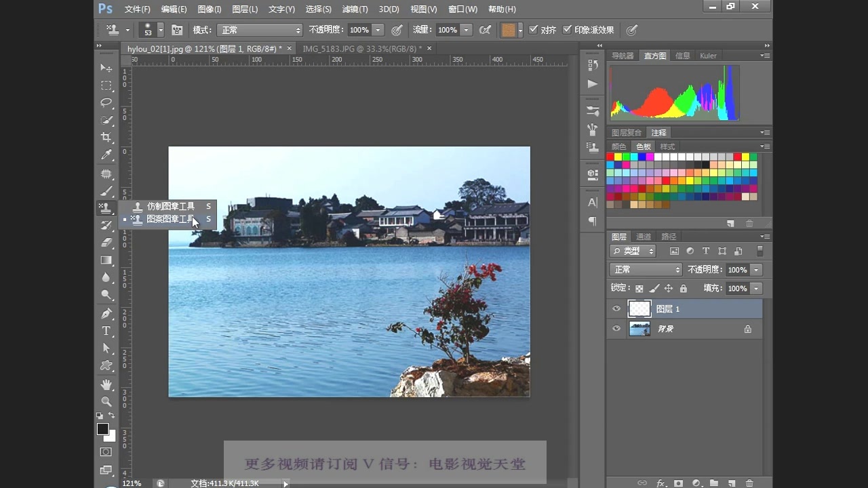Switch to the 路径 paths tab
Image resolution: width=868 pixels, height=488 pixels.
(669, 237)
